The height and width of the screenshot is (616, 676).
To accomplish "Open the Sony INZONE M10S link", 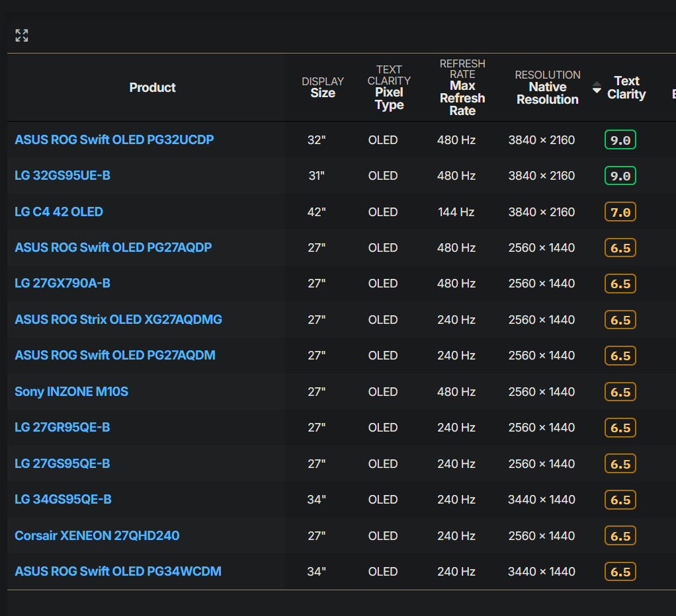I will [x=71, y=392].
